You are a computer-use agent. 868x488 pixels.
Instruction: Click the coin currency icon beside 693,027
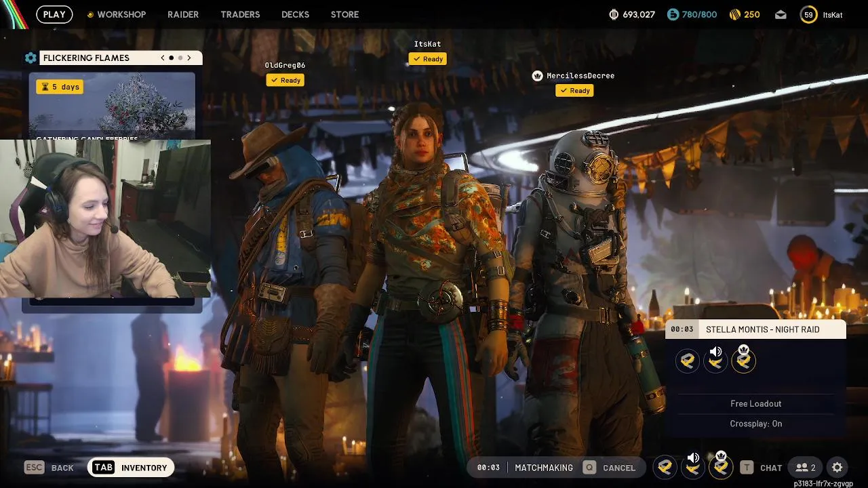(614, 14)
